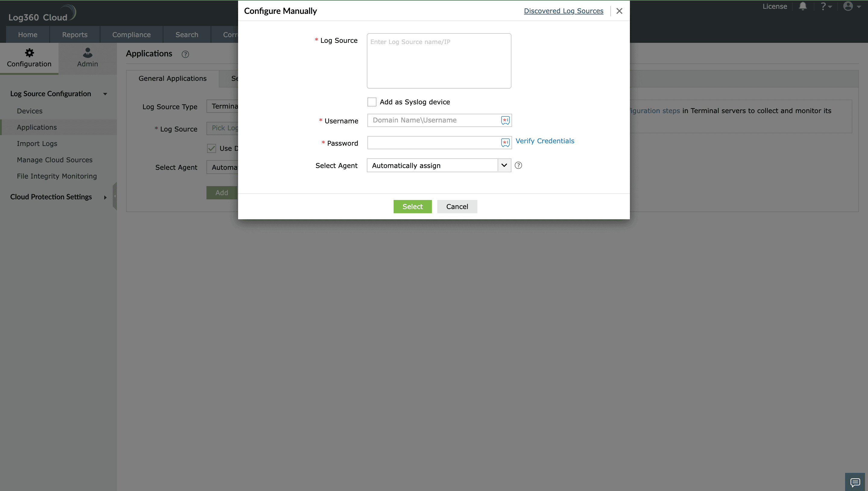Image resolution: width=868 pixels, height=491 pixels.
Task: Click the Log Source name/IP text area
Action: coord(439,61)
